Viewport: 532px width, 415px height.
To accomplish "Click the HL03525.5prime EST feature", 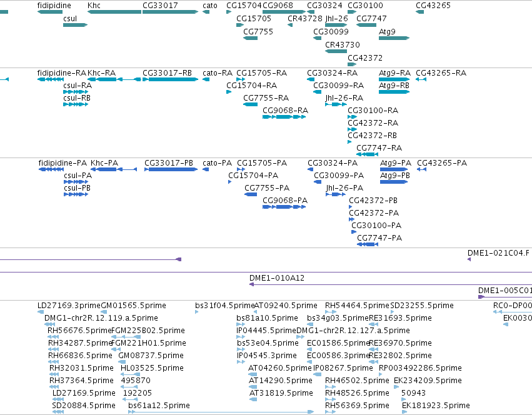I will tap(130, 374).
